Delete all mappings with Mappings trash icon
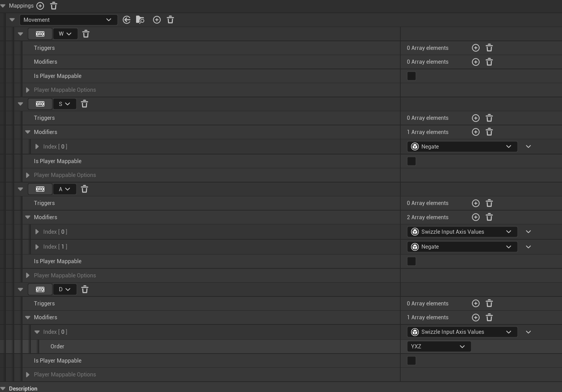This screenshot has height=392, width=562. coord(54,6)
